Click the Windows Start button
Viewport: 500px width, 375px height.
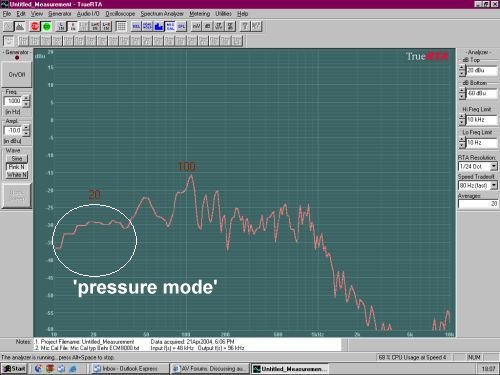[15, 368]
